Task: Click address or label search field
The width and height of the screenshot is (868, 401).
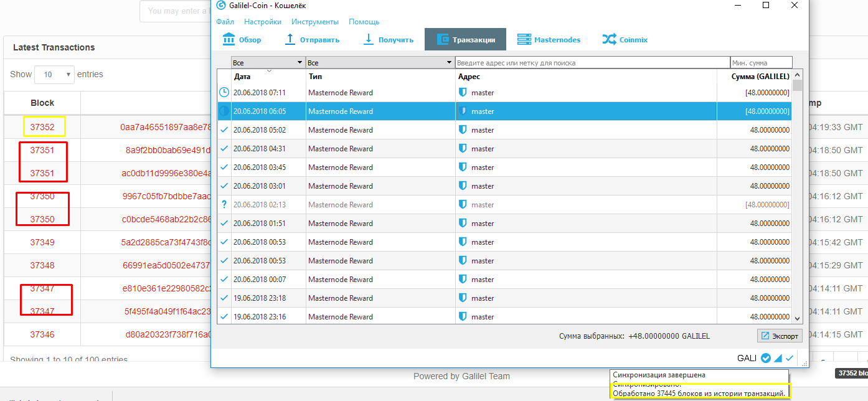Action: (x=592, y=63)
